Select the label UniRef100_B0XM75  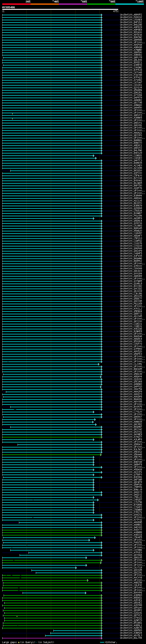pos(131,407)
